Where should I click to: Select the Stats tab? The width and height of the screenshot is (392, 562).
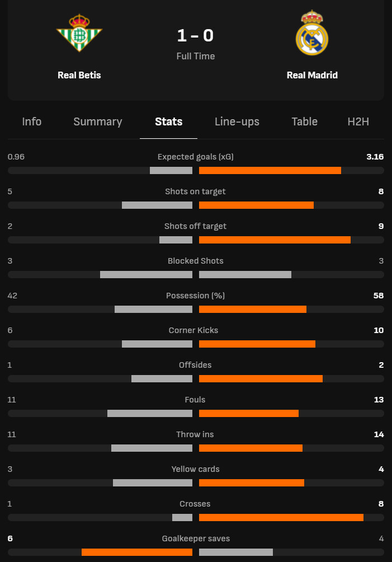(169, 121)
